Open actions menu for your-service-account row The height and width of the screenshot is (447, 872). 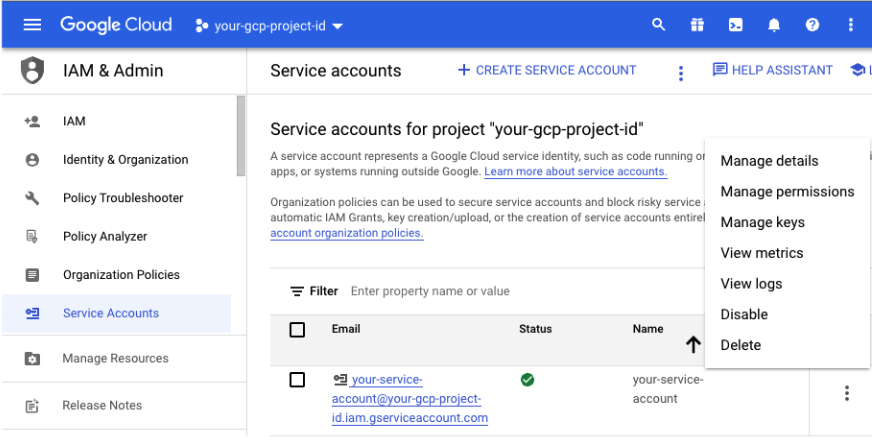point(846,393)
